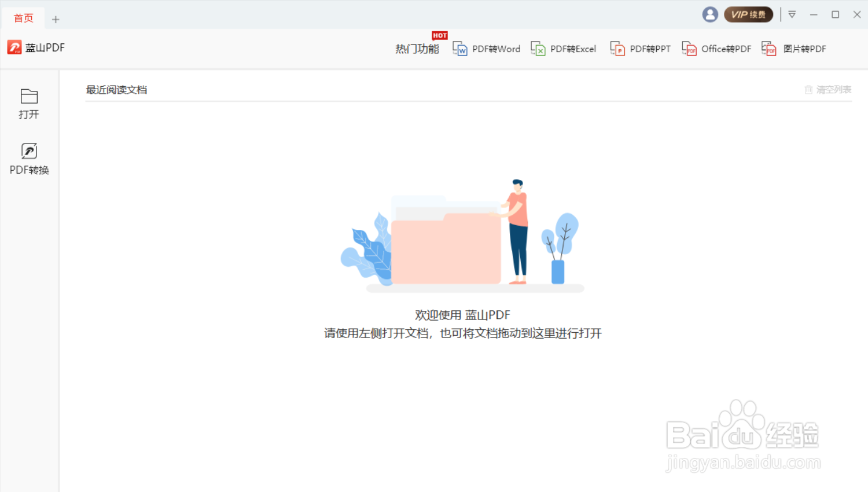Click the 热门功能 hot features label
The height and width of the screenshot is (492, 868).
pos(417,49)
